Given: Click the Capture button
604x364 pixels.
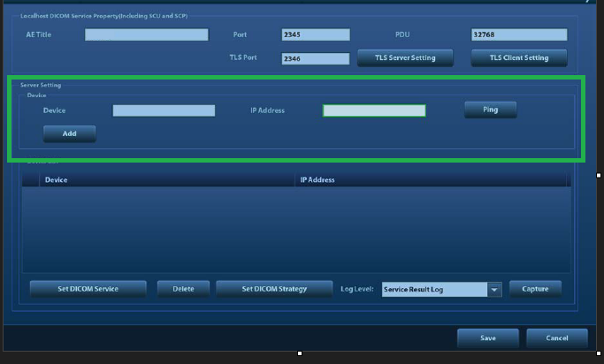Looking at the screenshot, I should click(535, 289).
